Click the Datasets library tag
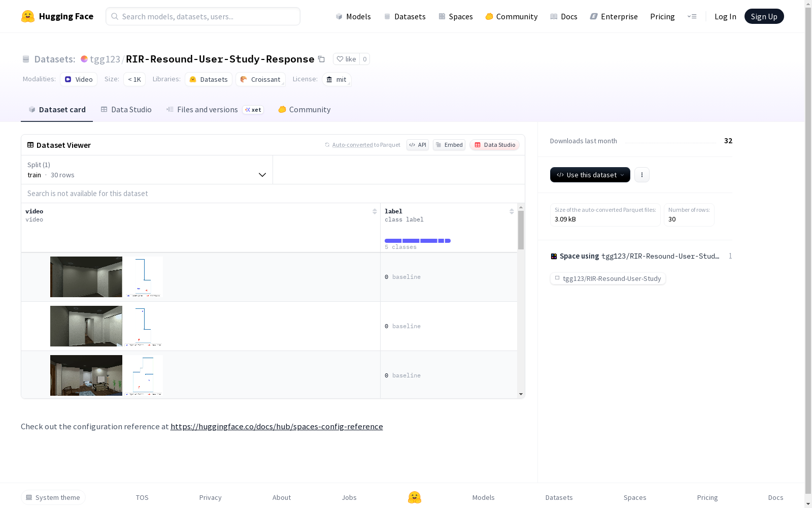The height and width of the screenshot is (508, 812). click(209, 79)
